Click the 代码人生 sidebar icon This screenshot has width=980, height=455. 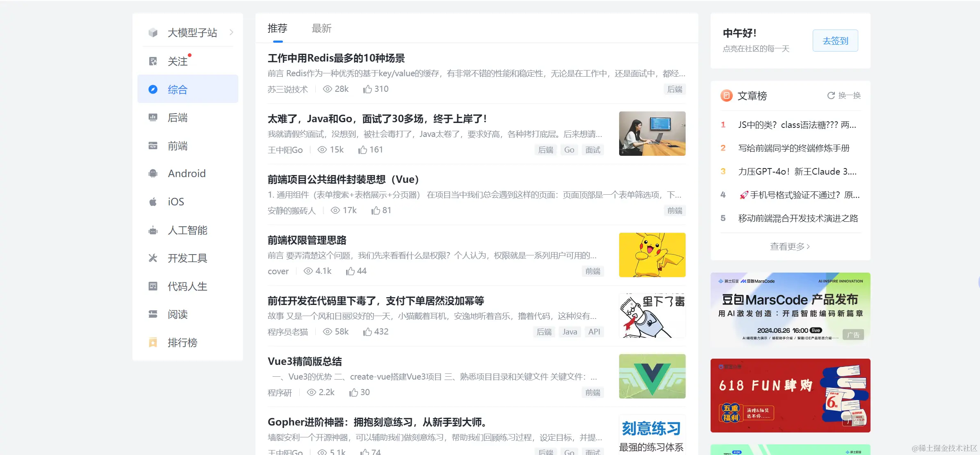153,286
